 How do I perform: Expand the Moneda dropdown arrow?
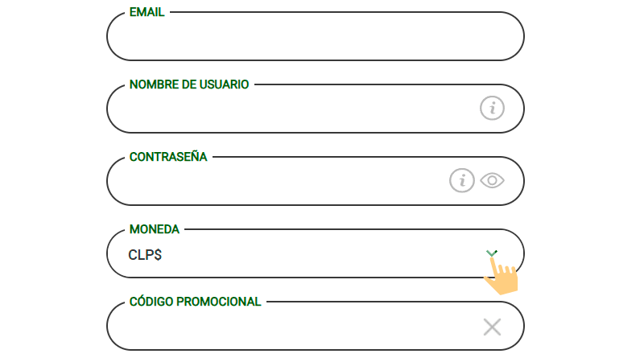click(x=492, y=253)
